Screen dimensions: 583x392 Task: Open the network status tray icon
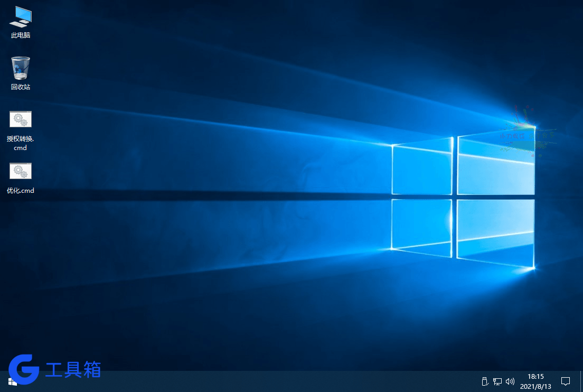coord(497,381)
